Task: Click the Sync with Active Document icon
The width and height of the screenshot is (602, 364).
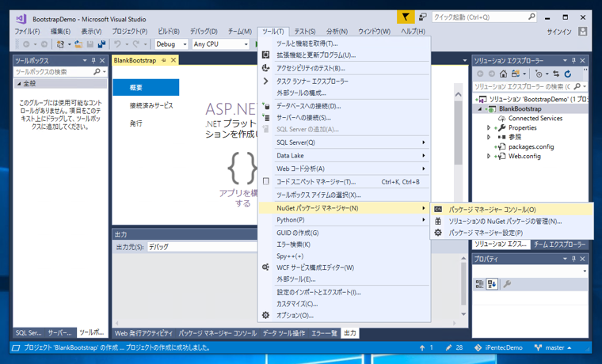Action: pos(556,74)
